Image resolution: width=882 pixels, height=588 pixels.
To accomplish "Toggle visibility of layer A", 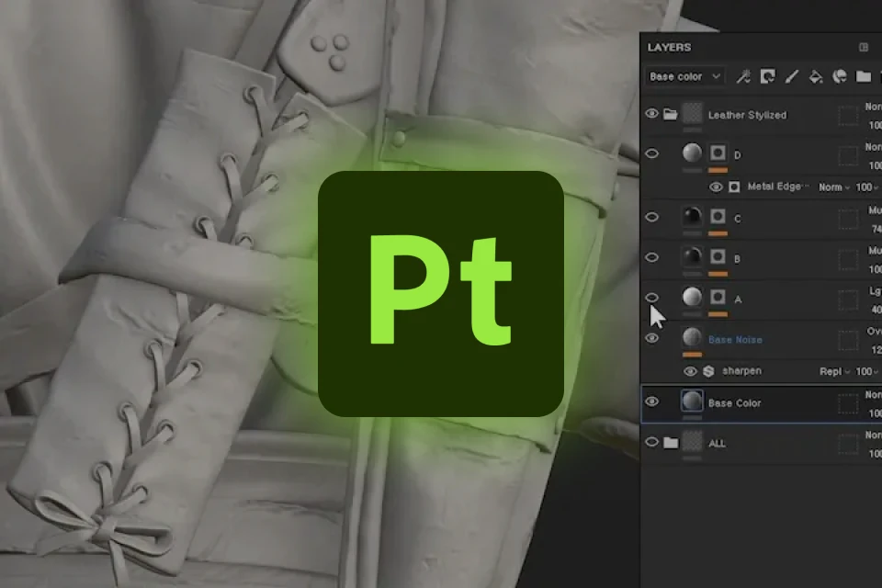I will [651, 297].
